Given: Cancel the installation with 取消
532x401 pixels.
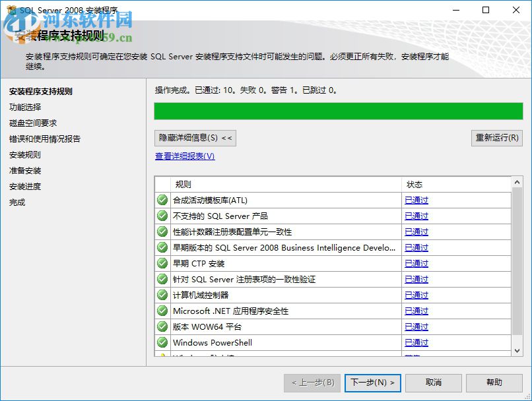Looking at the screenshot, I should (x=434, y=383).
